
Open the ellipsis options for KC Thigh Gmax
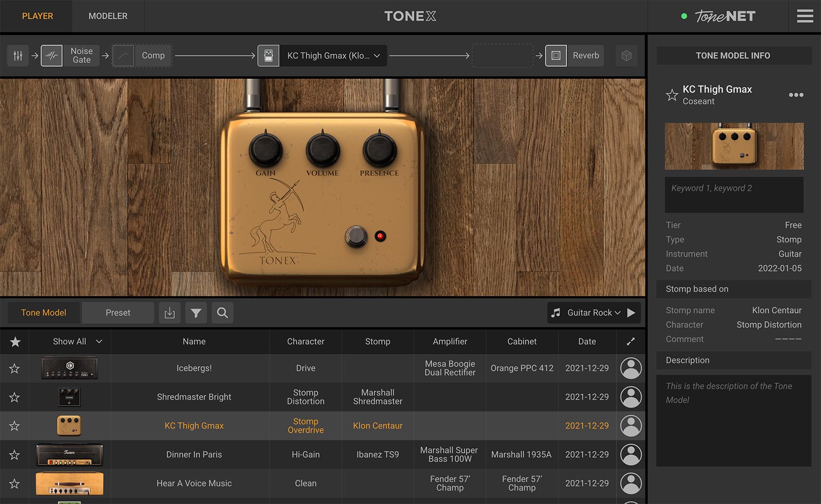tap(796, 95)
